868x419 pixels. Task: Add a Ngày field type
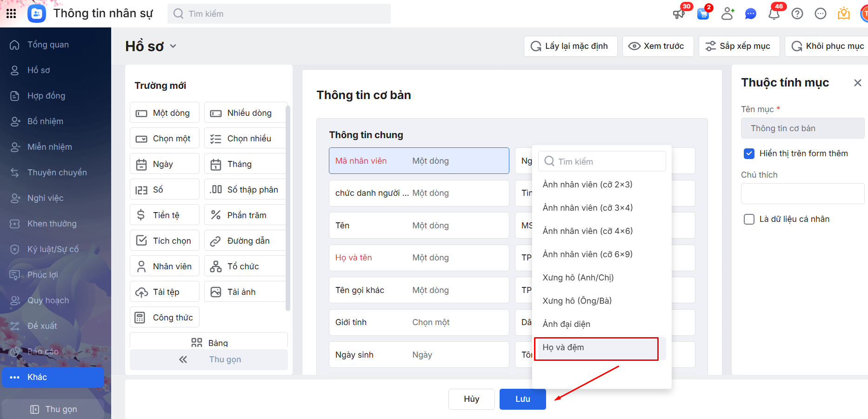(165, 164)
